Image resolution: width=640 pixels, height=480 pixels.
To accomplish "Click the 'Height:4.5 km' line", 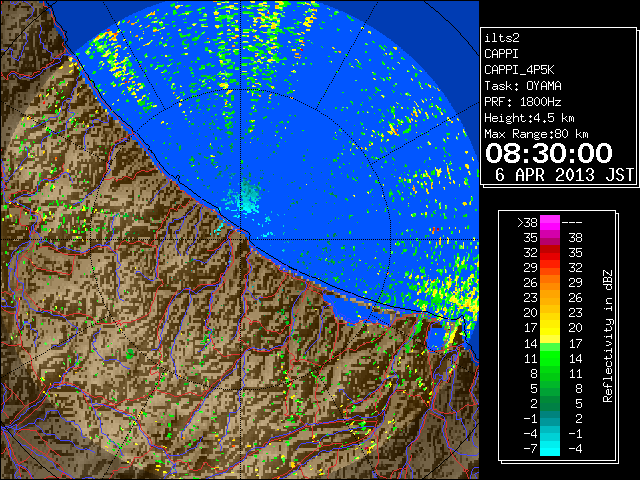I will click(x=529, y=118).
